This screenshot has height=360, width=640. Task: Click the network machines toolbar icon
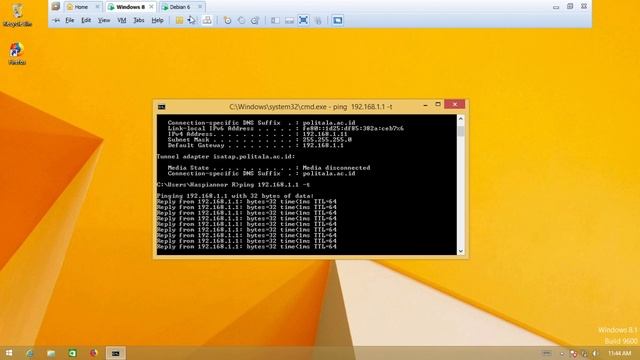(207, 20)
